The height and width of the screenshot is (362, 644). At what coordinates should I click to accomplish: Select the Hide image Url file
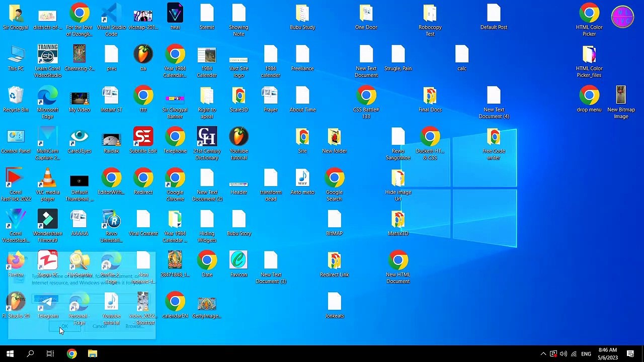click(398, 185)
